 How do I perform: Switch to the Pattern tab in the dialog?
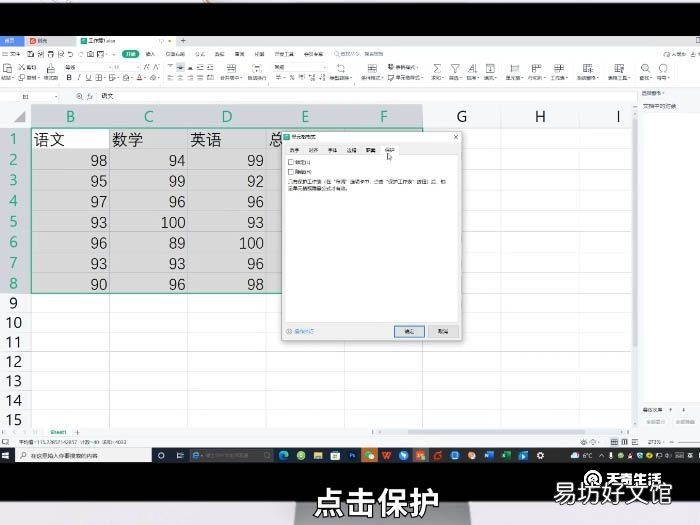click(x=371, y=150)
